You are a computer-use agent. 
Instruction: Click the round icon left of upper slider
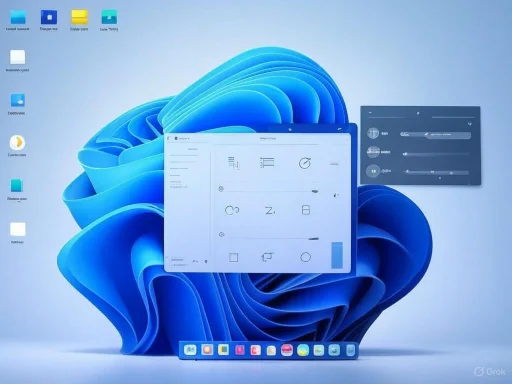coord(221,189)
